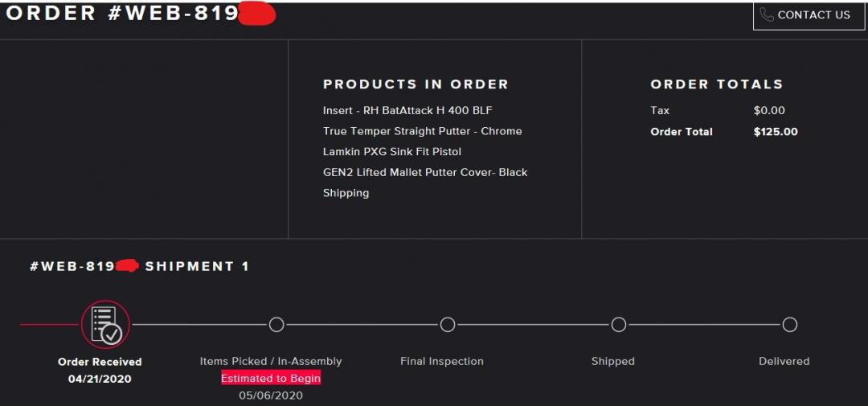Click the Shipped step circle

click(x=619, y=325)
